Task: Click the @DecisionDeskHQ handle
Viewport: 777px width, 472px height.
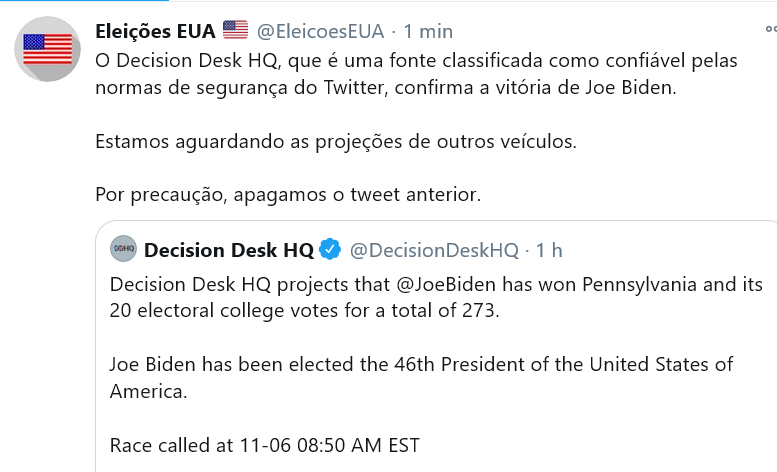Action: (x=434, y=250)
